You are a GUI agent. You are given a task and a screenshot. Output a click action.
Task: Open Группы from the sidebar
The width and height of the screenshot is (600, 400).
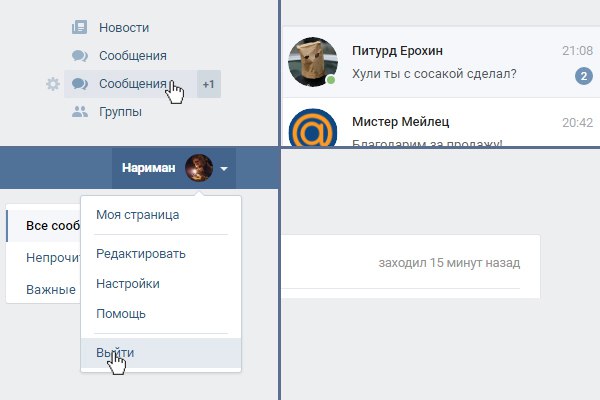click(x=120, y=112)
